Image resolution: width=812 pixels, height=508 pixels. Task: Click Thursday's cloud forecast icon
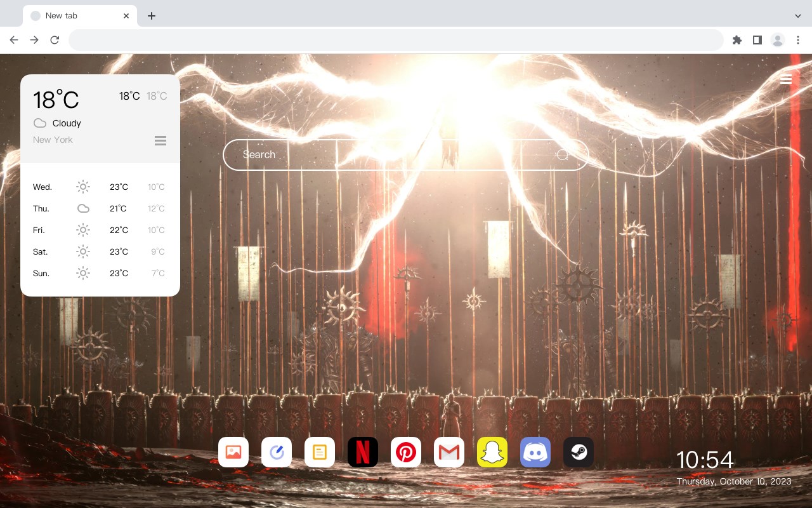tap(83, 208)
